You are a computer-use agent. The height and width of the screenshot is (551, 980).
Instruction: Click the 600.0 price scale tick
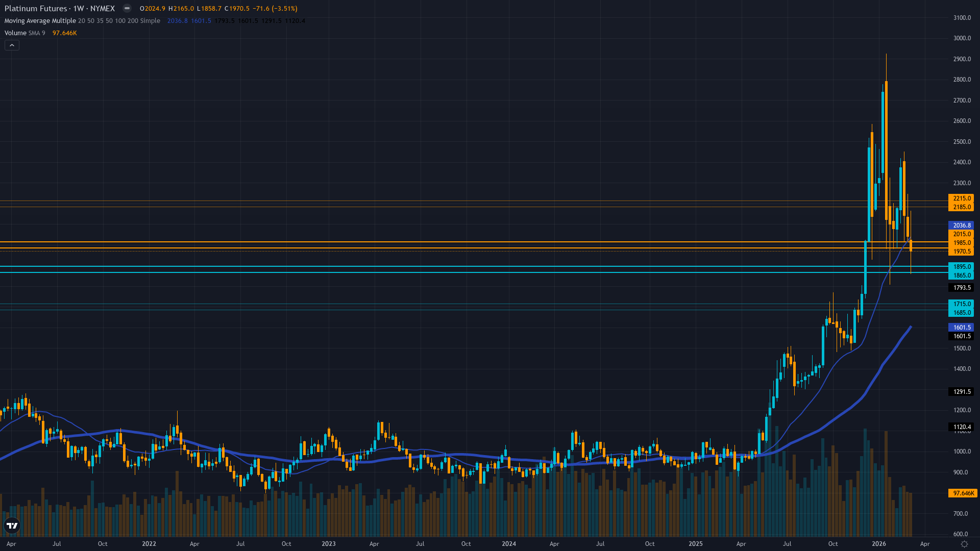pos(961,534)
